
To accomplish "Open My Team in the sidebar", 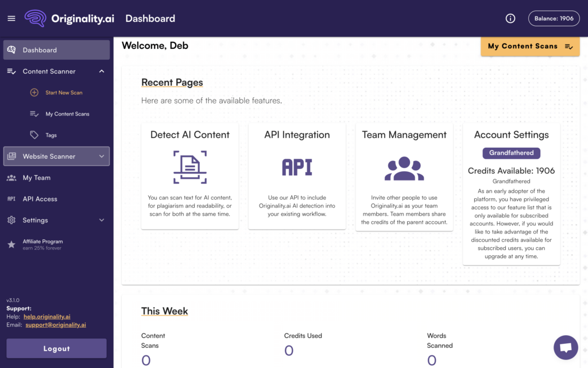I will (37, 178).
